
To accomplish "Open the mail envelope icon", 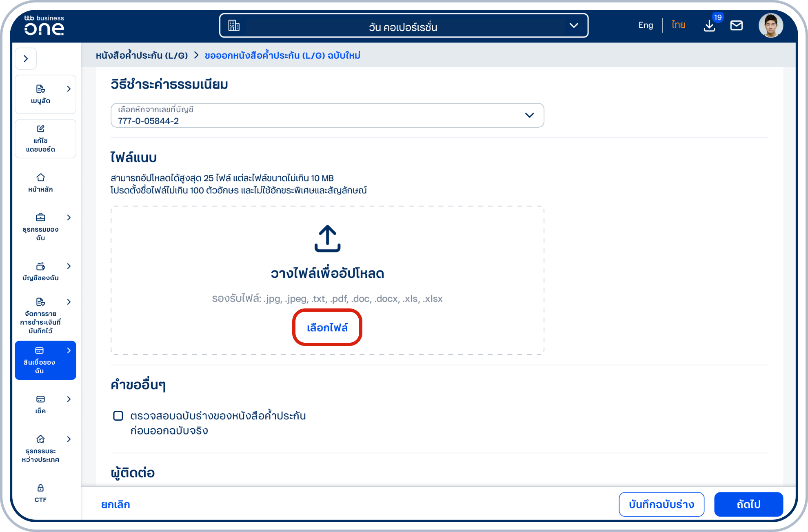I will coord(736,26).
